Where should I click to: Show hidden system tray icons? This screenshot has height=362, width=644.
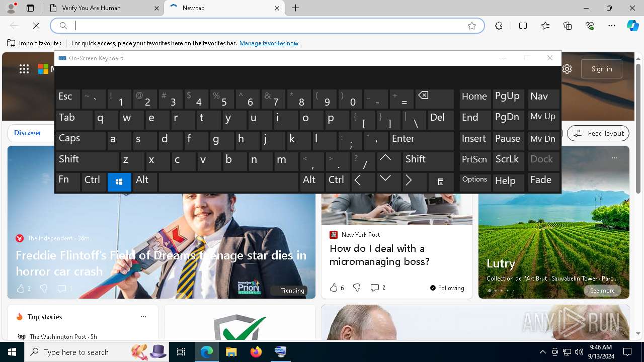542,352
